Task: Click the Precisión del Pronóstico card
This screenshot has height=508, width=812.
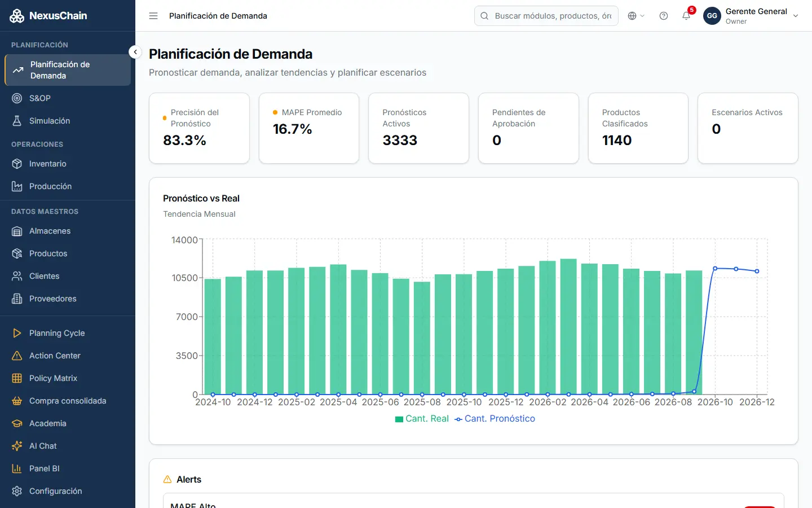Action: click(199, 128)
